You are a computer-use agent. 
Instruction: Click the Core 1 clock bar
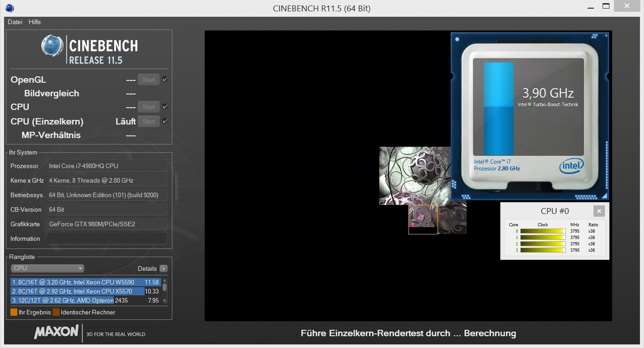coord(543,238)
